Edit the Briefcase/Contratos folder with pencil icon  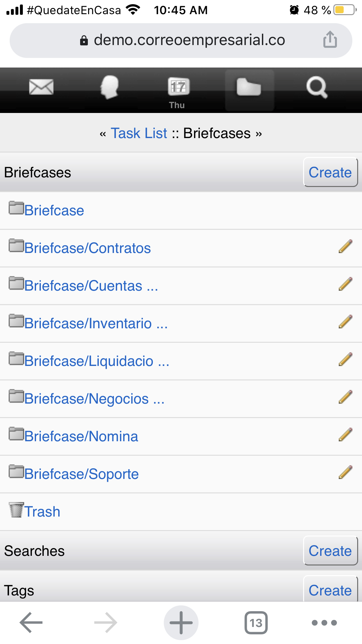pyautogui.click(x=345, y=247)
